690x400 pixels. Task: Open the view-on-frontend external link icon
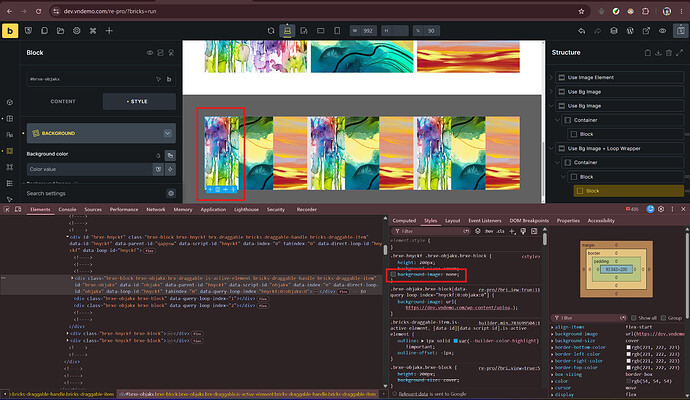(646, 31)
